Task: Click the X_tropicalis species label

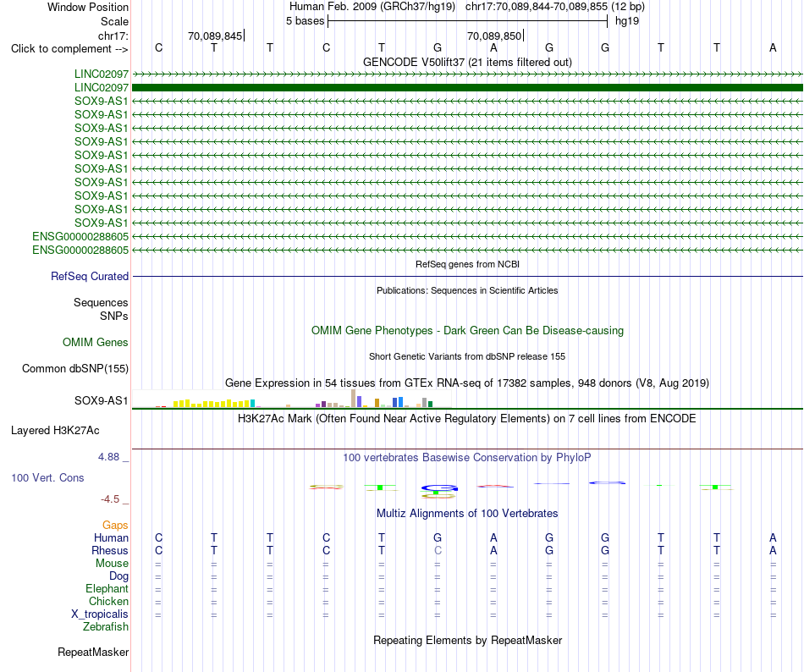Action: (100, 614)
